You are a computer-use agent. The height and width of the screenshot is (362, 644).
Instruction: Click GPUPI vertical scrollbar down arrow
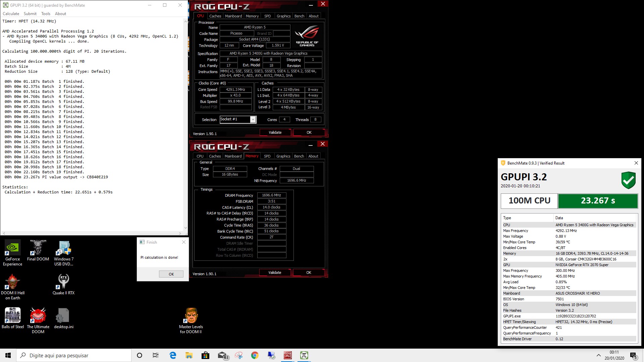pyautogui.click(x=185, y=228)
